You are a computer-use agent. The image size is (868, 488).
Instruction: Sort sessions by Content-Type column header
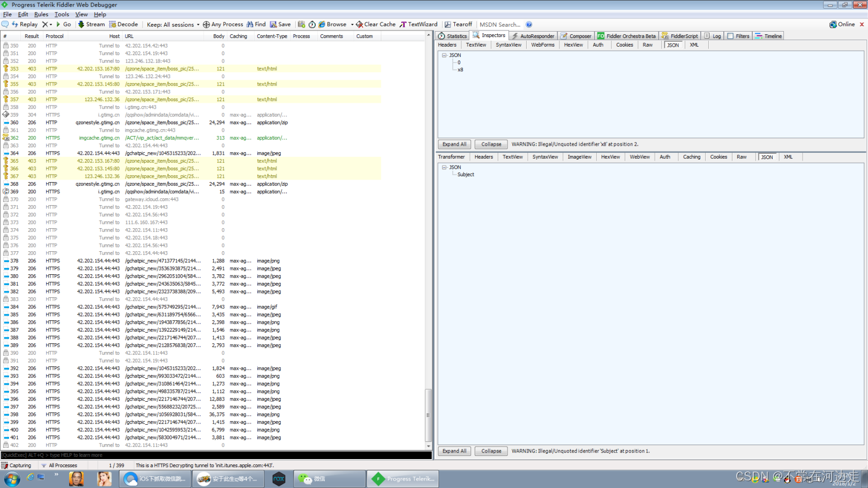point(272,36)
